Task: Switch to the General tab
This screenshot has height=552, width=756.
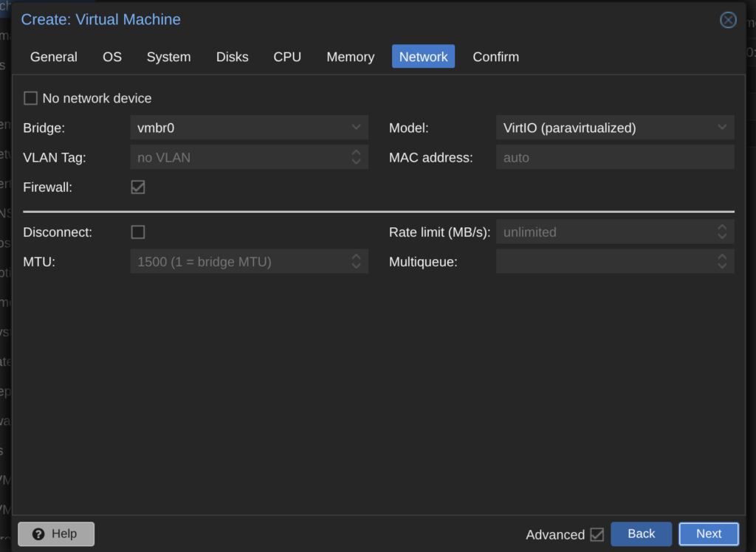Action: point(54,57)
